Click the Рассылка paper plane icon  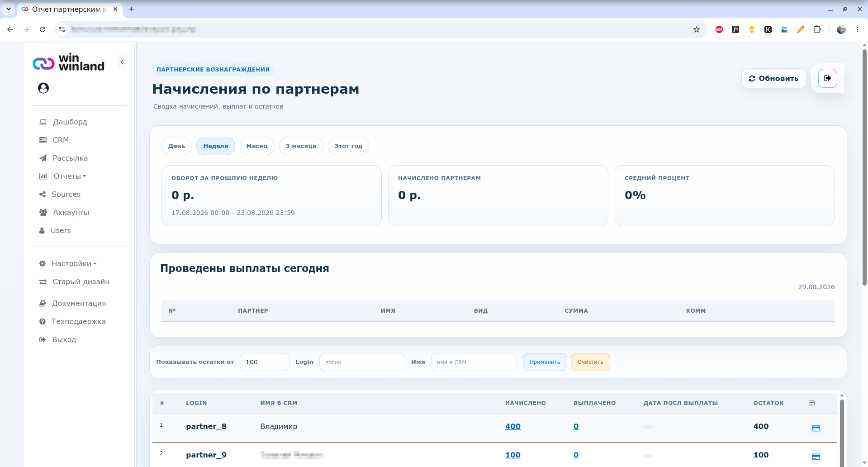click(x=43, y=158)
